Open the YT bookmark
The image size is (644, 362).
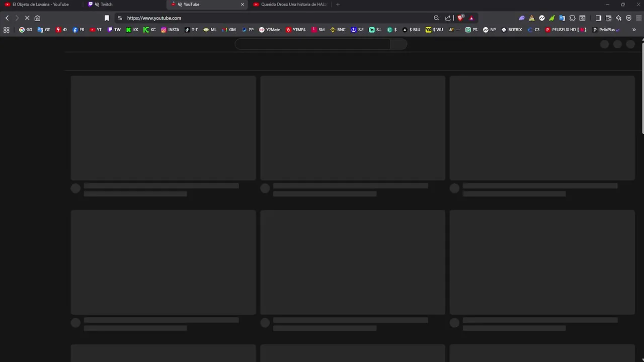(x=96, y=30)
